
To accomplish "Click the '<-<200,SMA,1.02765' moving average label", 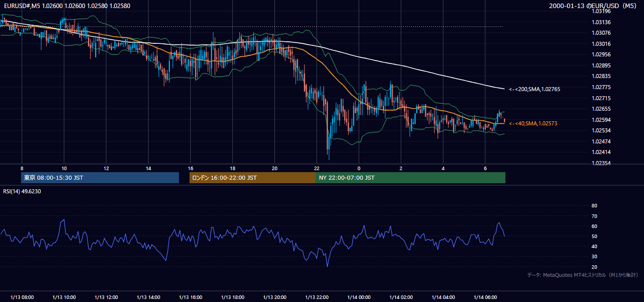I will (534, 89).
